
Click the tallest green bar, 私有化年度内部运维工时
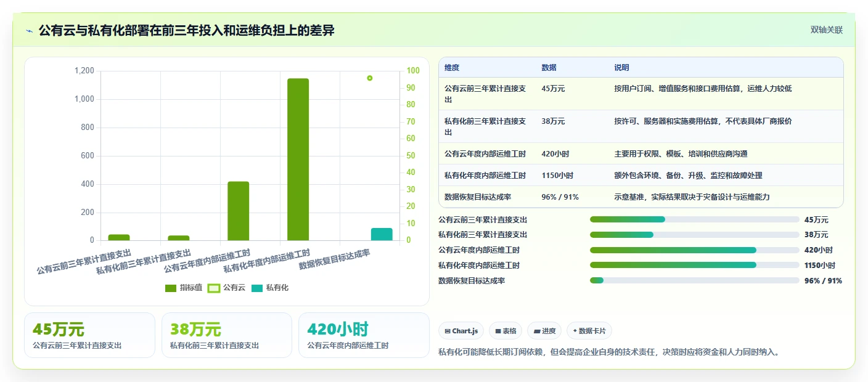click(298, 160)
